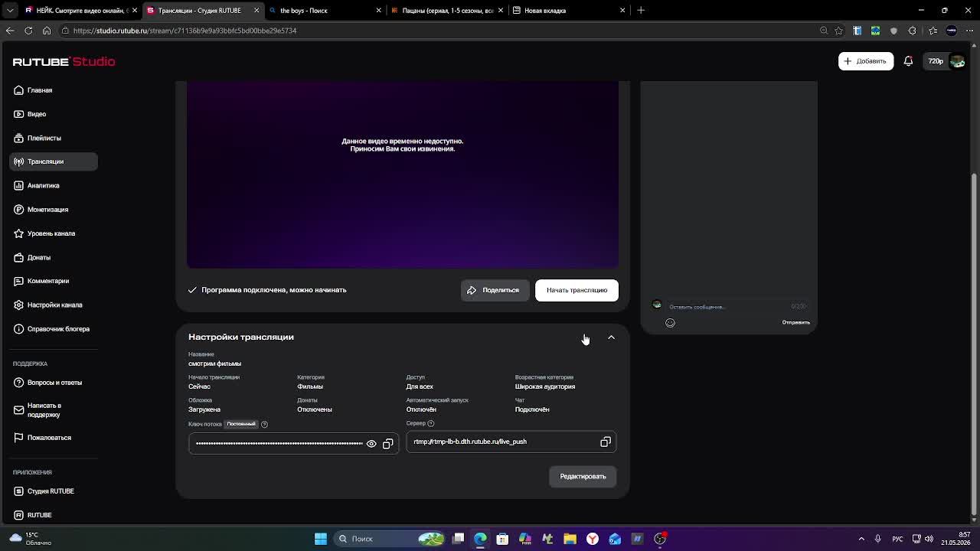980x551 pixels.
Task: Close the the boys - Поиск tab
Action: [378, 11]
